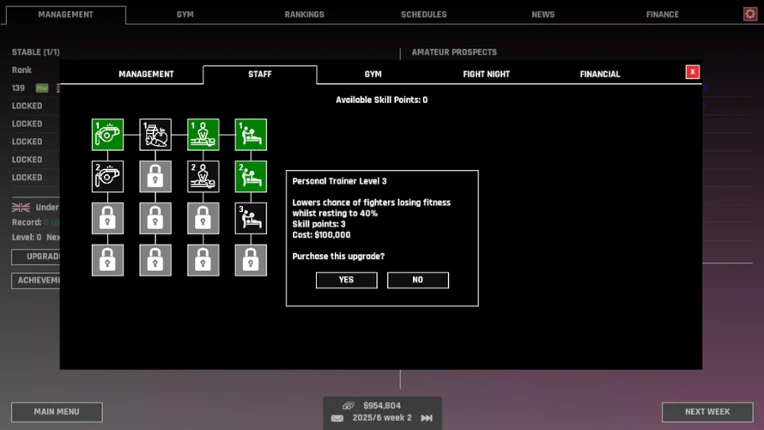Select the level 2 whistle coach skill
The width and height of the screenshot is (764, 430).
[x=108, y=176]
